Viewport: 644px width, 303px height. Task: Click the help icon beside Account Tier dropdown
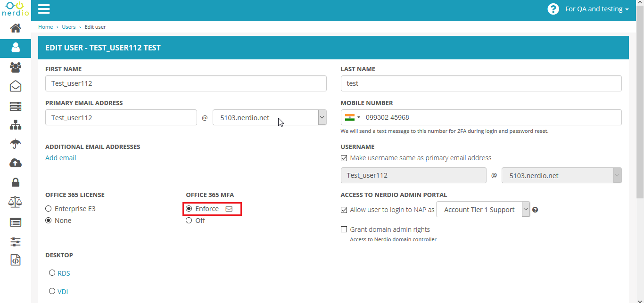pyautogui.click(x=535, y=210)
